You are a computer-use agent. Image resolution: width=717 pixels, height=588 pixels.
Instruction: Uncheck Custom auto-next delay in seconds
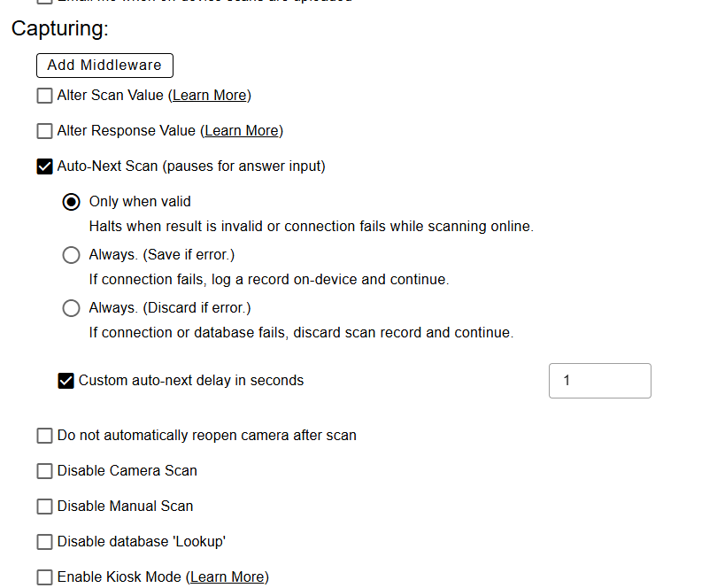tap(66, 381)
